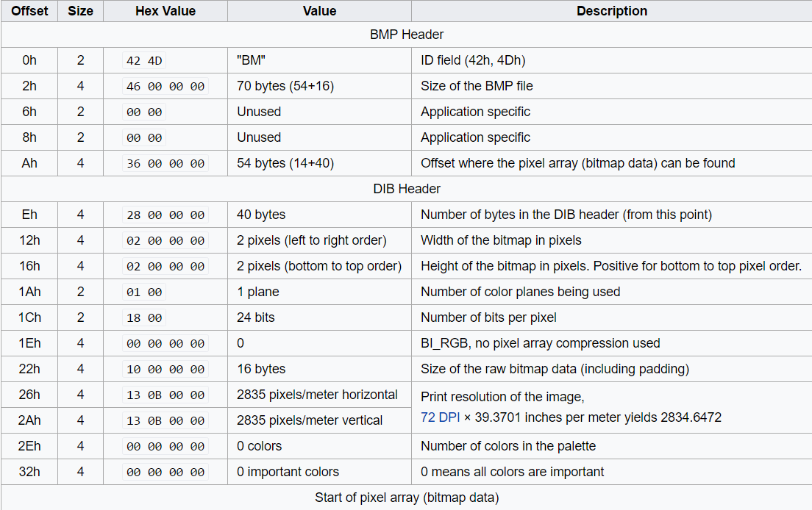Select the Start of pixel array row
This screenshot has width=812, height=510.
coord(406,498)
